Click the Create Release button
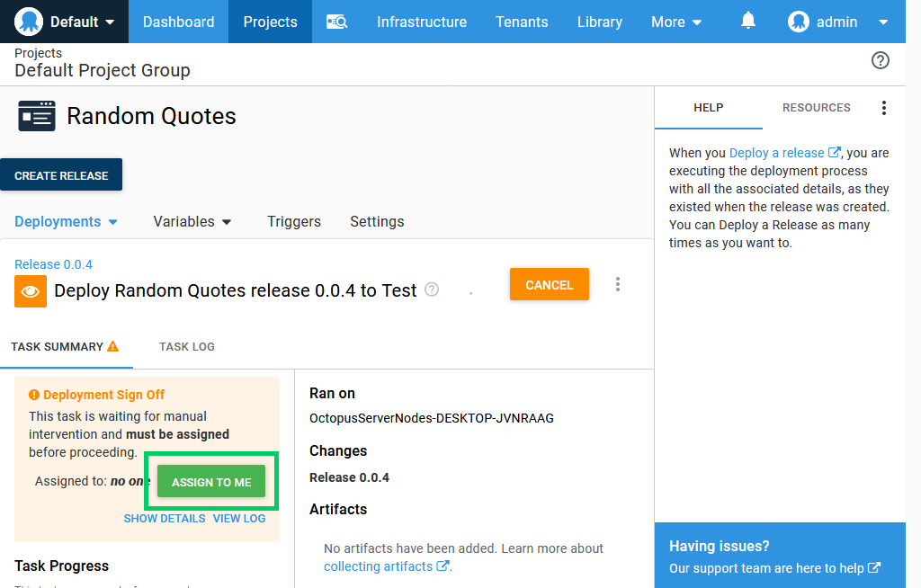921x588 pixels. click(61, 174)
